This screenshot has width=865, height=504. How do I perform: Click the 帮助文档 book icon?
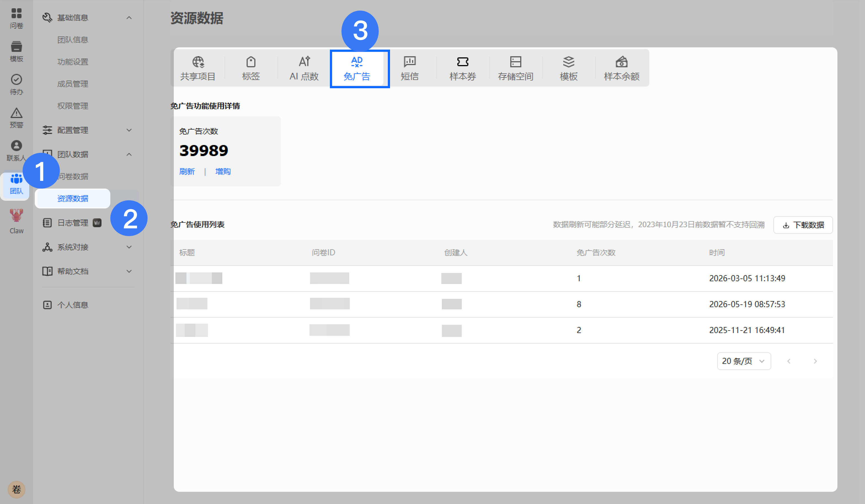[47, 271]
